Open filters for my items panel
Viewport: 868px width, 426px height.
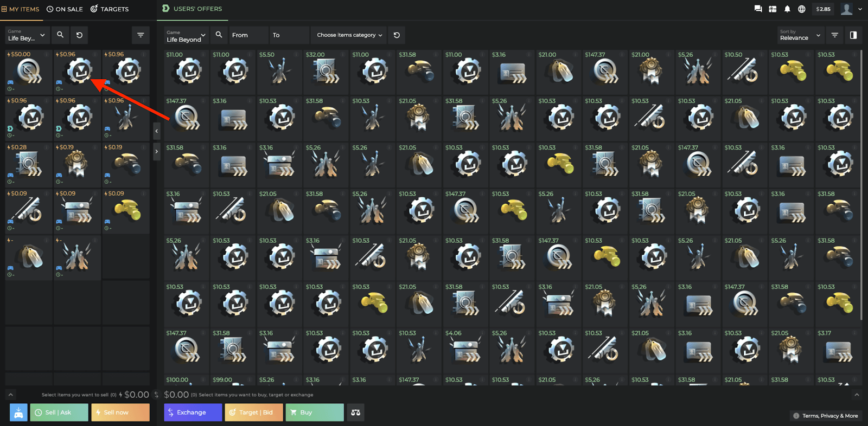(x=141, y=35)
